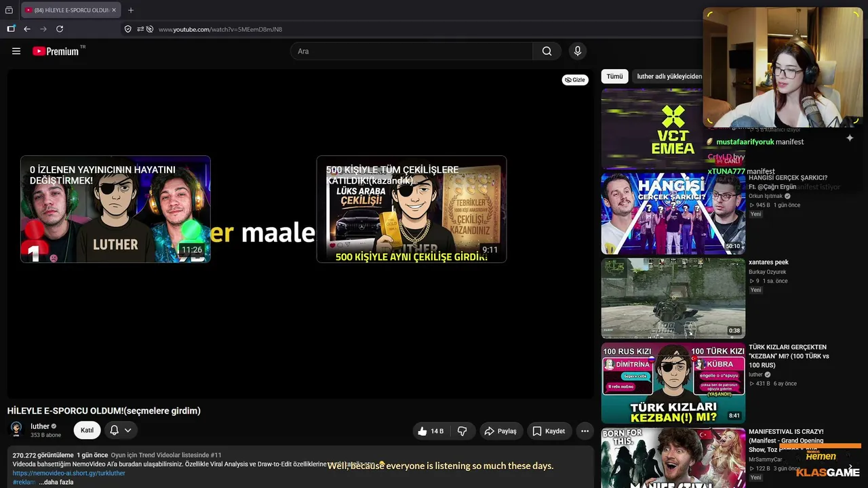Hide end screen cards with Gizle button
868x488 pixels.
tap(575, 80)
